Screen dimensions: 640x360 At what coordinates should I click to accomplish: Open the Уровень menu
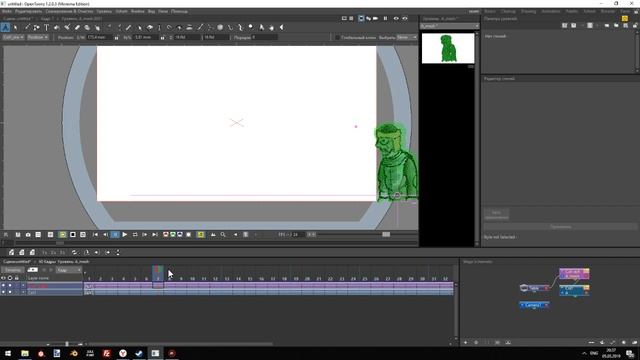coord(104,11)
